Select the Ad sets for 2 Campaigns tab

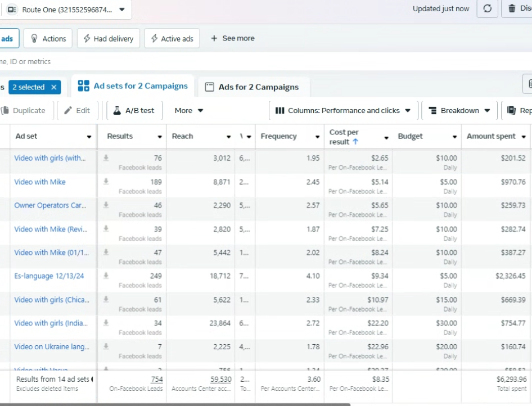tap(133, 86)
